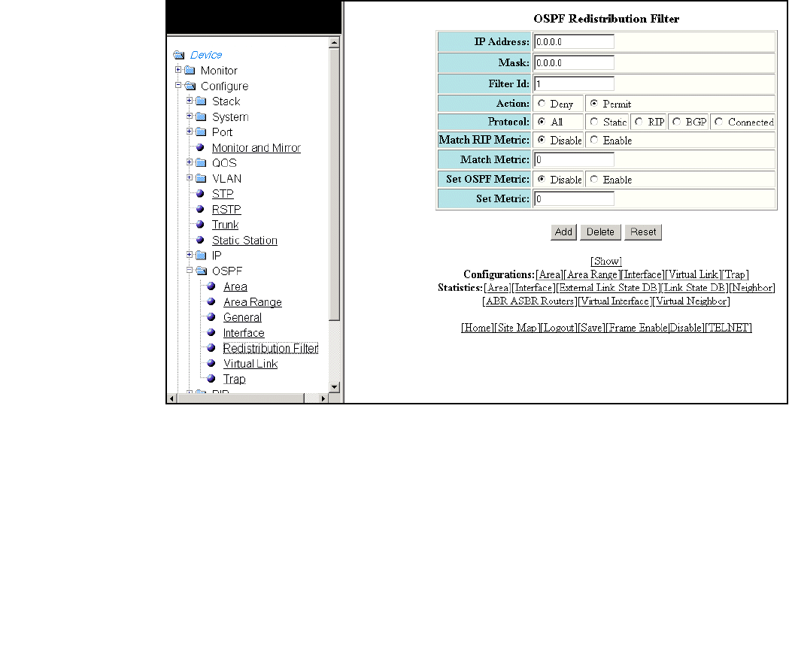The width and height of the screenshot is (789, 672).
Task: Open External Link State DB statistics link
Action: point(608,288)
